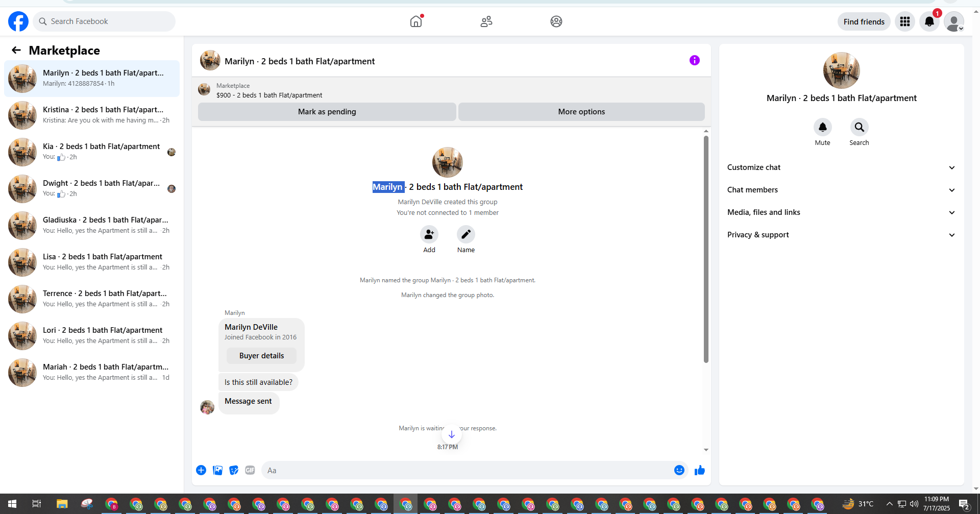View Buyer details for Marilyn DeVille

point(261,356)
